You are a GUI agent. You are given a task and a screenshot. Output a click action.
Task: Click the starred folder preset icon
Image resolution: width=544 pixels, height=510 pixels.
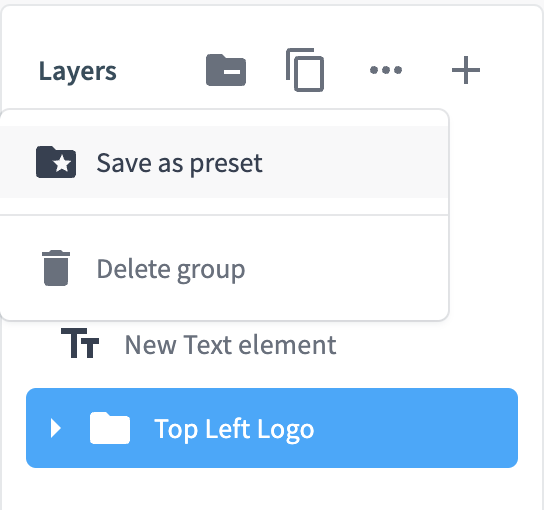click(56, 162)
